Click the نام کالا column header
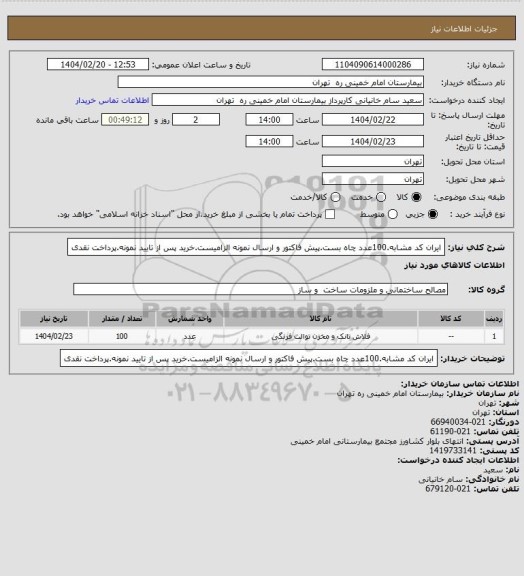524x576 pixels. point(320,319)
